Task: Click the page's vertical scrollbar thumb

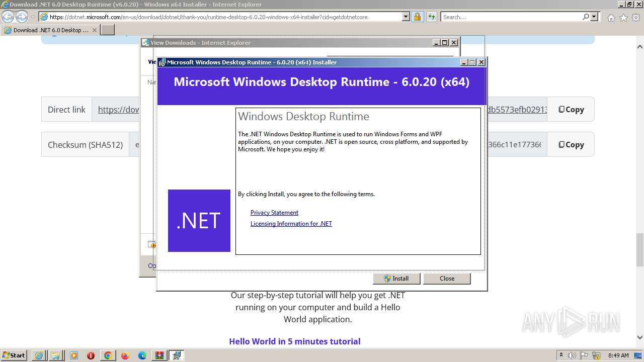Action: tap(639, 249)
